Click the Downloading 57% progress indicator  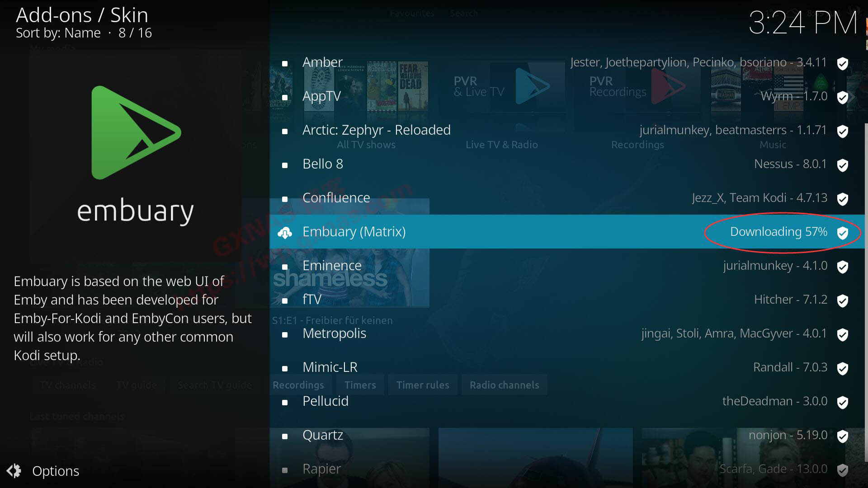click(x=778, y=231)
